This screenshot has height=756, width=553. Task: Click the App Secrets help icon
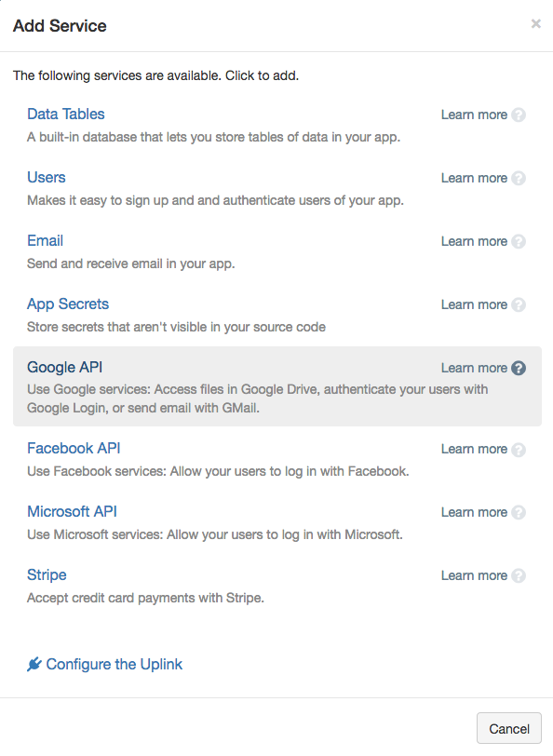[x=520, y=304]
